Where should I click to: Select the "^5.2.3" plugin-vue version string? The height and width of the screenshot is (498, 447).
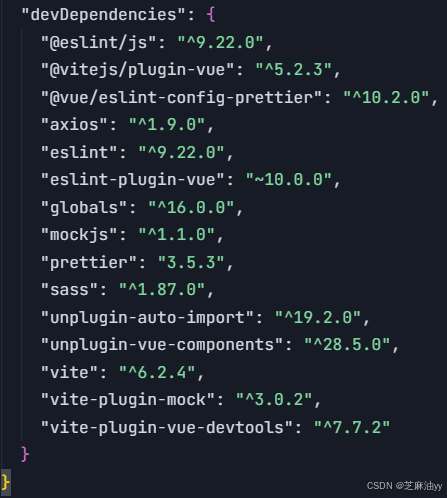point(293,70)
